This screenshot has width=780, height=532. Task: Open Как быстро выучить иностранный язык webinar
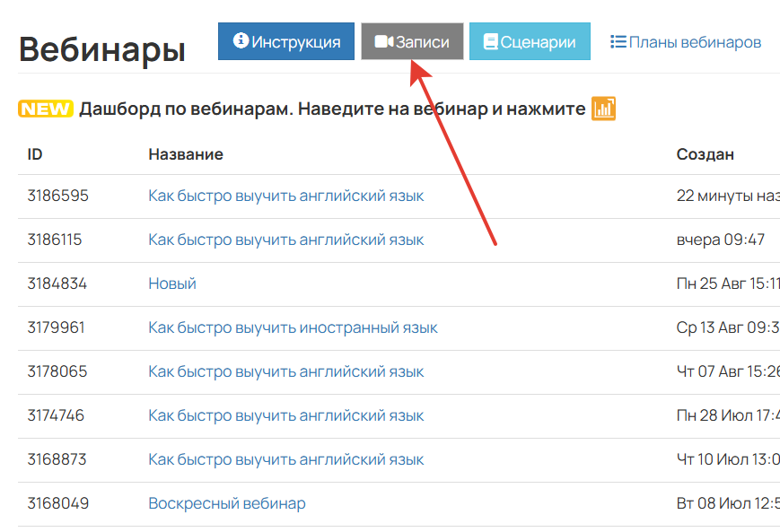click(293, 327)
